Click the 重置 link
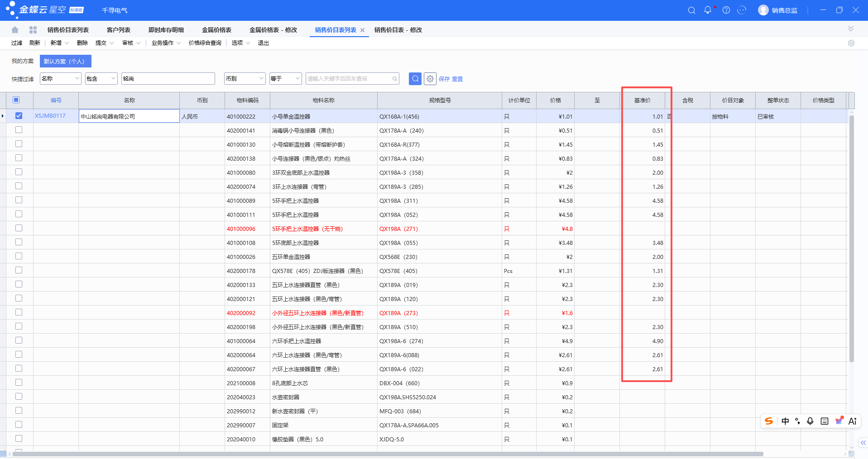Viewport: 868px width, 459px height. (457, 79)
